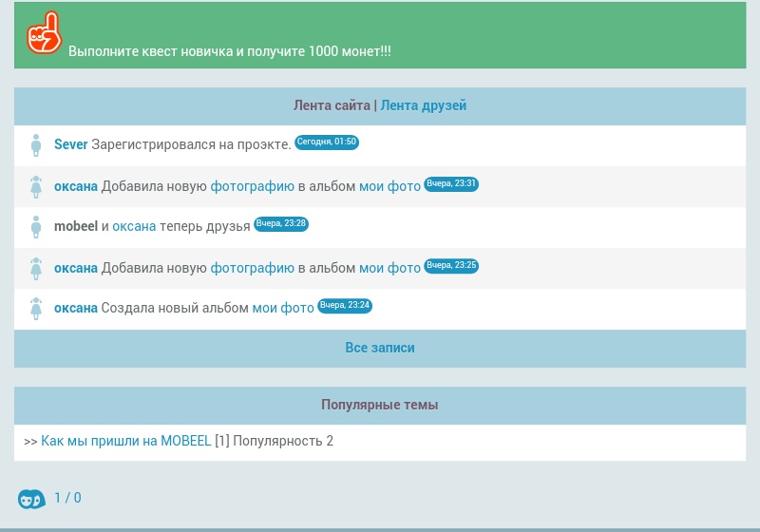Viewport: 760px width, 532px height.
Task: Click the online users masks icon
Action: (x=31, y=499)
